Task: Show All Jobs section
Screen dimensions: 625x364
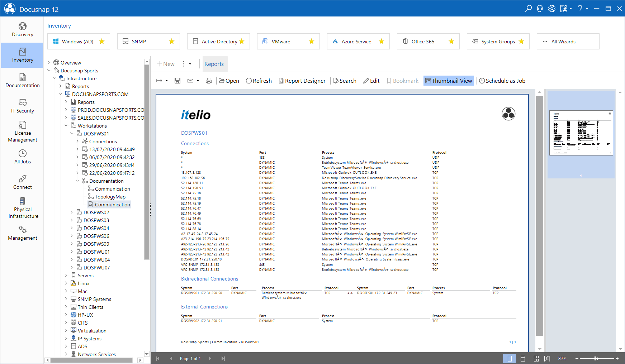Action: [x=22, y=157]
